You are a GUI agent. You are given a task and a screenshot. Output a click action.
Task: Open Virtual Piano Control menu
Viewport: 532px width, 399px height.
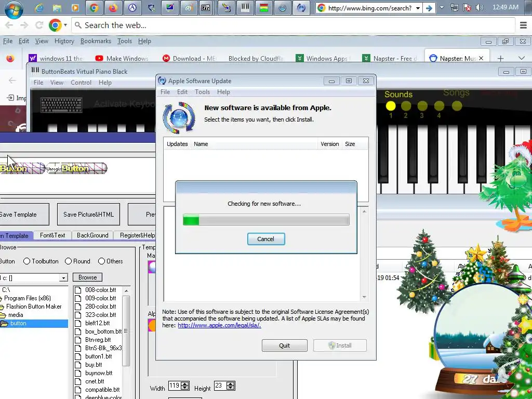(x=81, y=83)
